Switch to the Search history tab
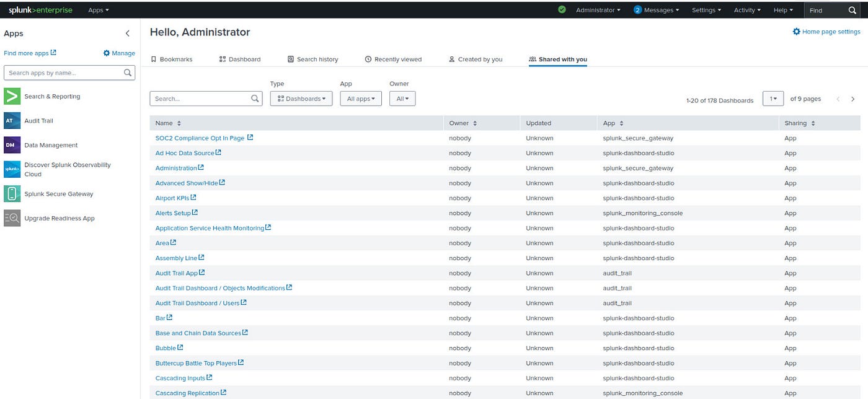The width and height of the screenshot is (868, 399). pos(313,59)
